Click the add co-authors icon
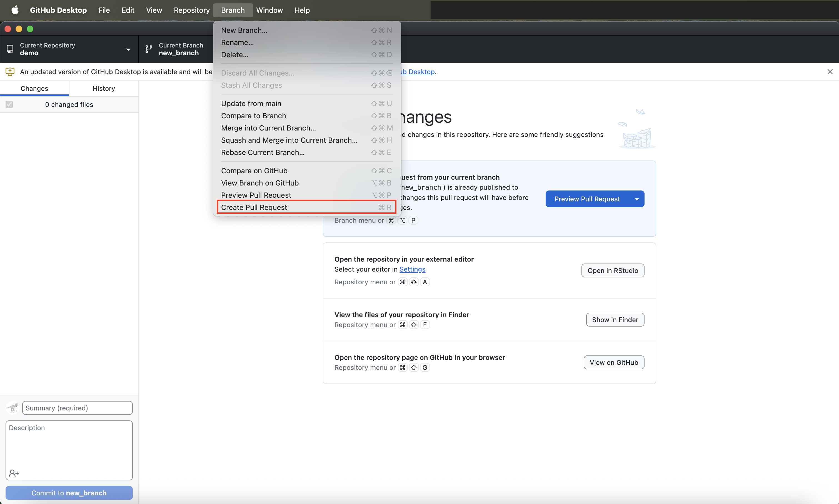This screenshot has width=839, height=504. pyautogui.click(x=14, y=473)
